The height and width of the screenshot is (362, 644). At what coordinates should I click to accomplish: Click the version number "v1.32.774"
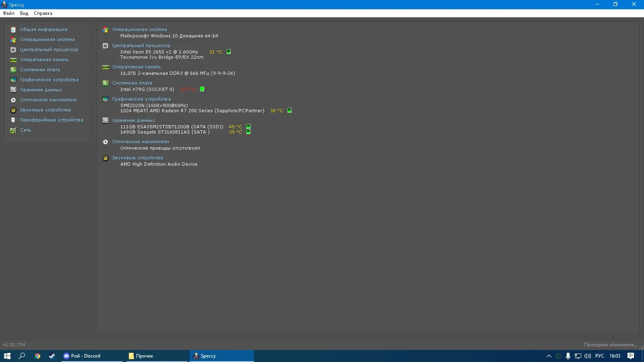14,345
